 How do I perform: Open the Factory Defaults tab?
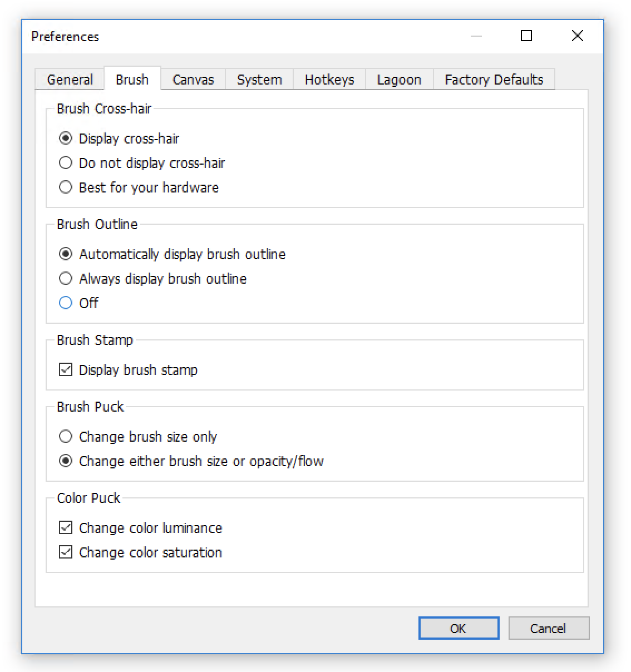[x=493, y=80]
